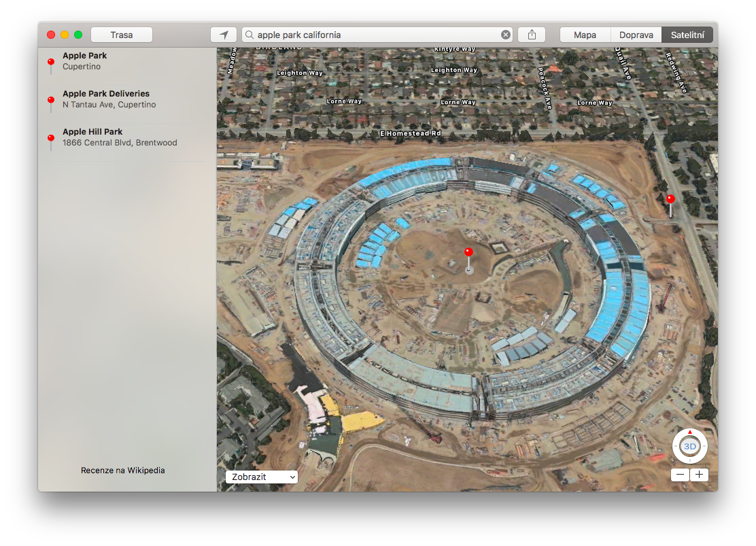This screenshot has height=546, width=756.
Task: Click the Apple Park result pin icon
Action: (x=50, y=65)
